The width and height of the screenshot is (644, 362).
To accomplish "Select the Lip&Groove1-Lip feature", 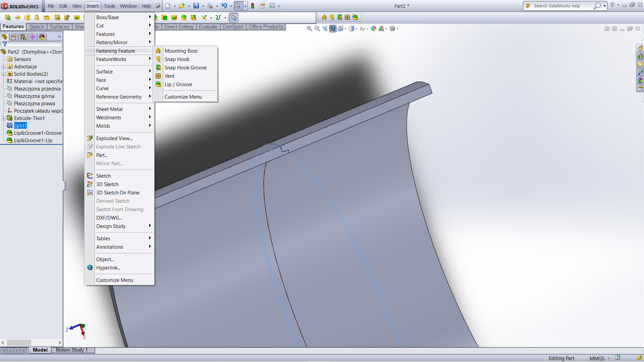I will tap(33, 140).
